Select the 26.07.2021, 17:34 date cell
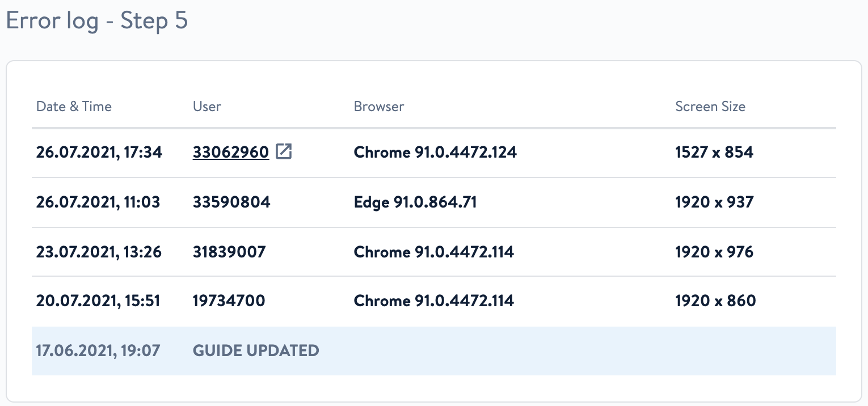Viewport: 868px width, 406px height. tap(99, 152)
